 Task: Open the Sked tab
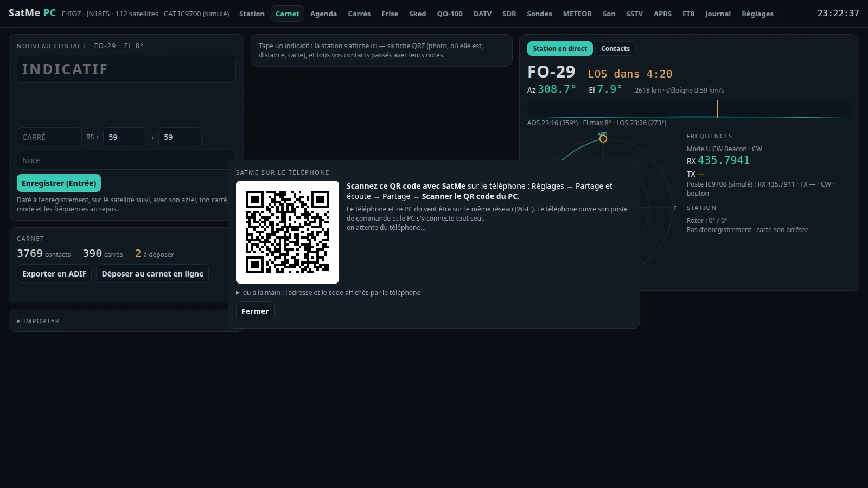[x=417, y=14]
